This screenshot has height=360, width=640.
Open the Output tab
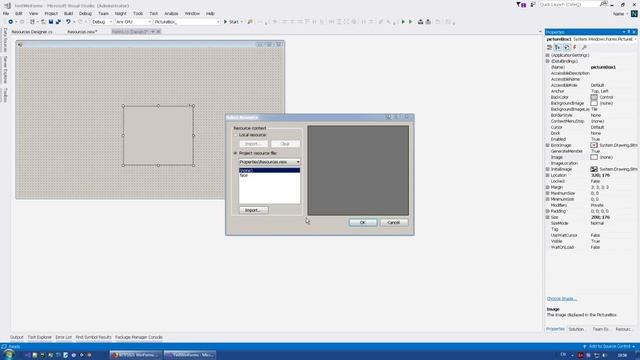click(17, 337)
